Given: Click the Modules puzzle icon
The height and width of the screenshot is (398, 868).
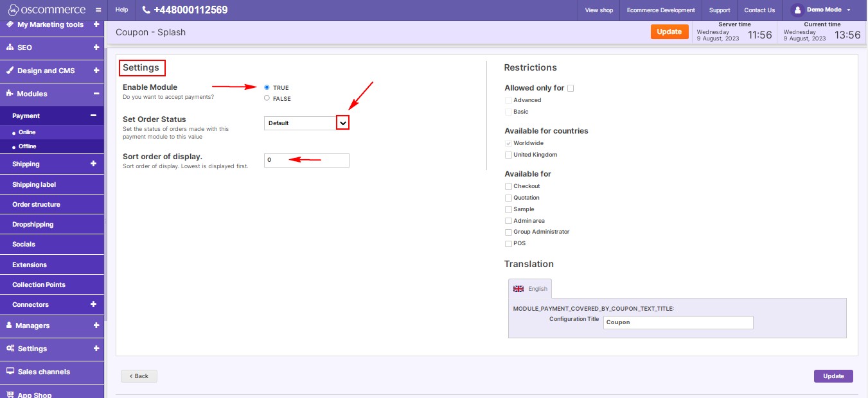Looking at the screenshot, I should (10, 94).
